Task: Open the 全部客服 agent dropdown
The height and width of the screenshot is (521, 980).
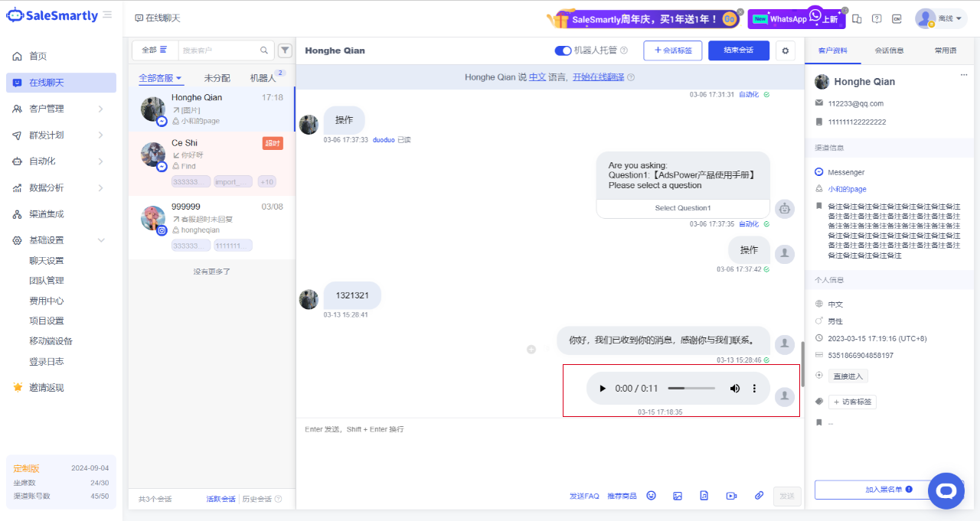Action: [x=160, y=78]
